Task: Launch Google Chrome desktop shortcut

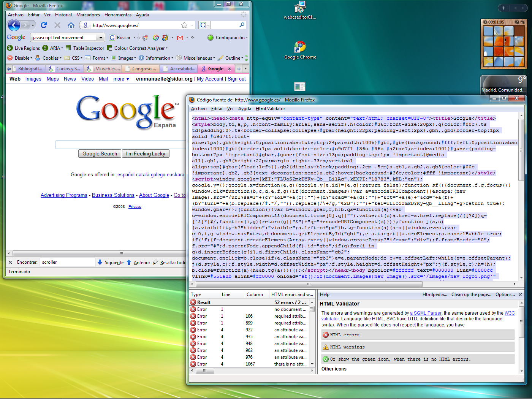Action: point(300,50)
